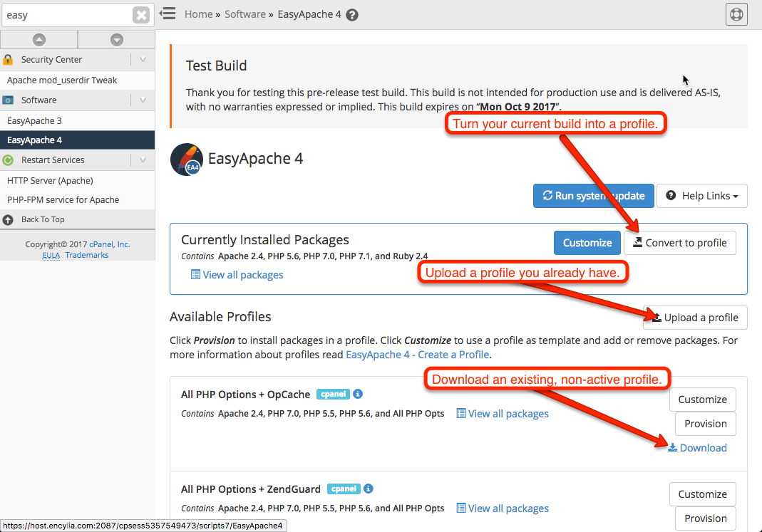Open EasyApache 4 - Create a Profile link

(x=417, y=355)
